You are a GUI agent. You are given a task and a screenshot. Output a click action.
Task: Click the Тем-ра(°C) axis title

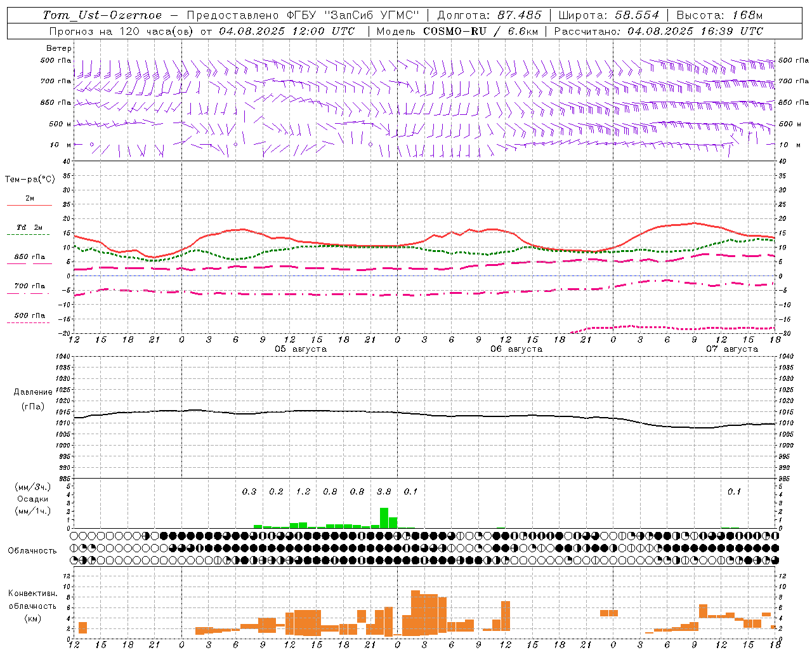30,180
